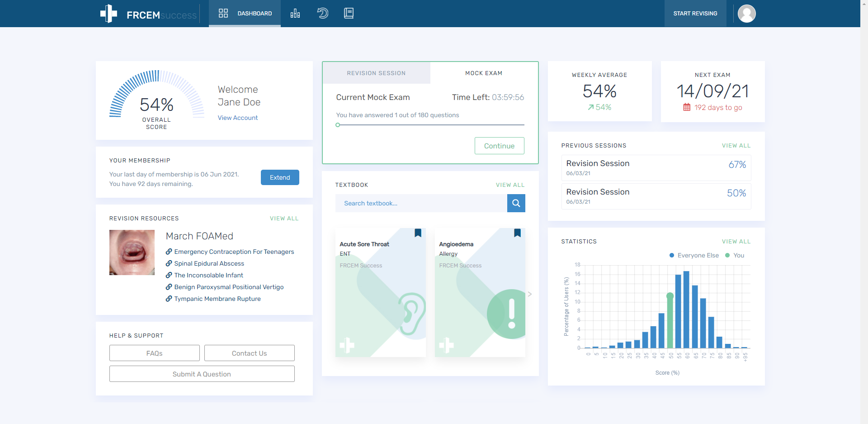Toggle the You legend series

(735, 255)
